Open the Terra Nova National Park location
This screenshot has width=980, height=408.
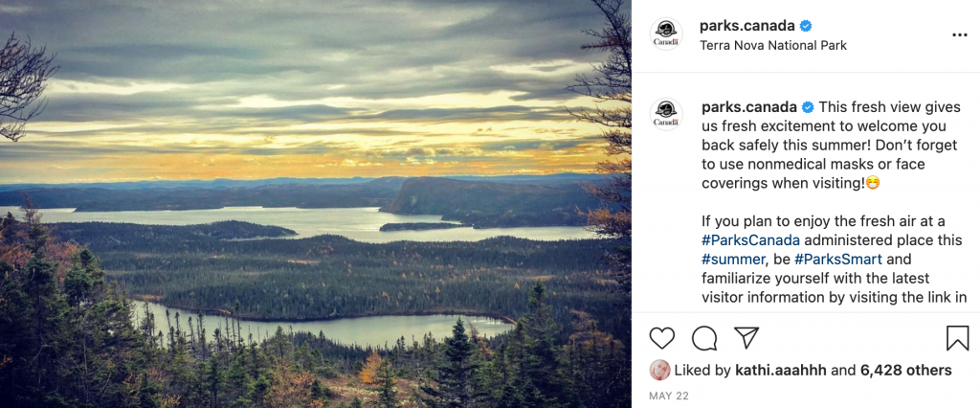773,46
